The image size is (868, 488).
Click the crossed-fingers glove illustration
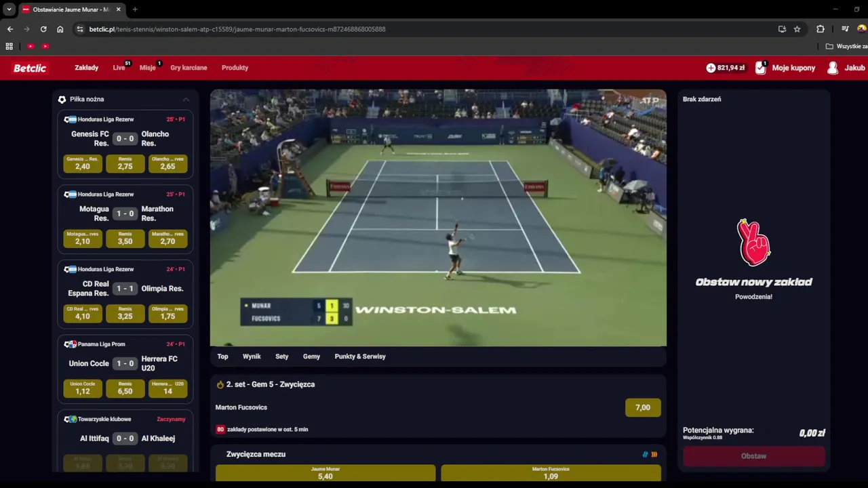[753, 242]
